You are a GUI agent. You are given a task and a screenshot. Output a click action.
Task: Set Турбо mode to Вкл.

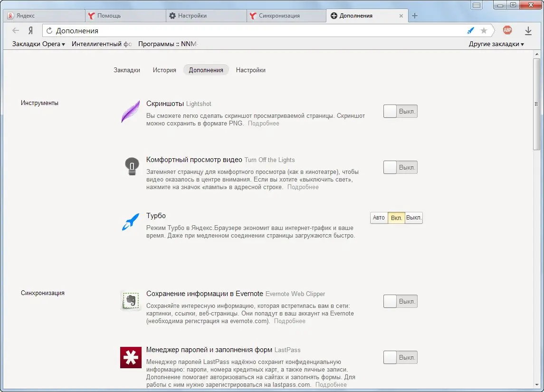[396, 218]
